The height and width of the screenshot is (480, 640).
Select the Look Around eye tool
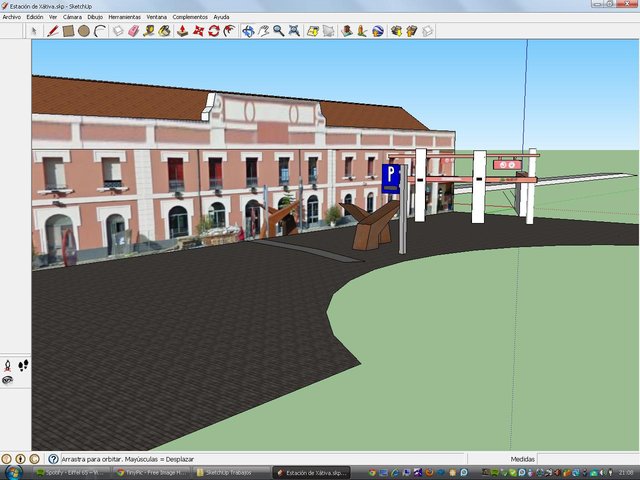pyautogui.click(x=8, y=380)
